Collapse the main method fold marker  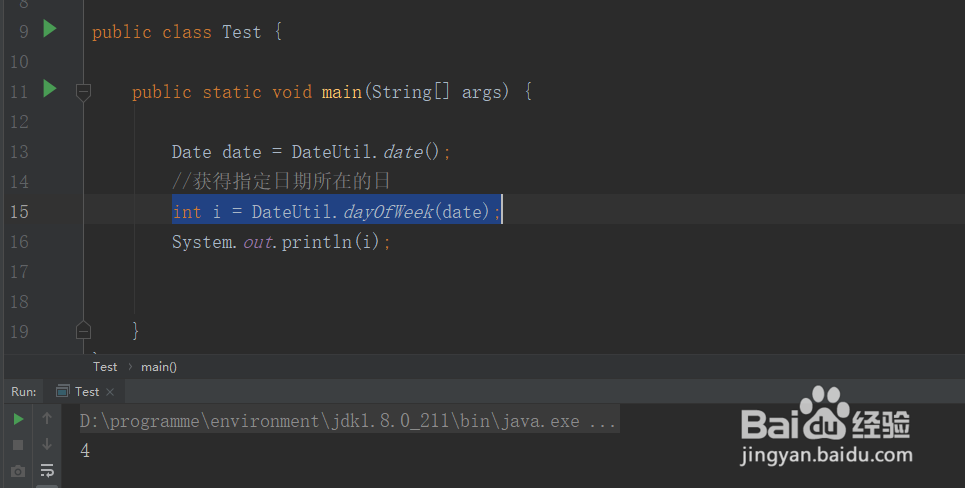click(x=84, y=92)
